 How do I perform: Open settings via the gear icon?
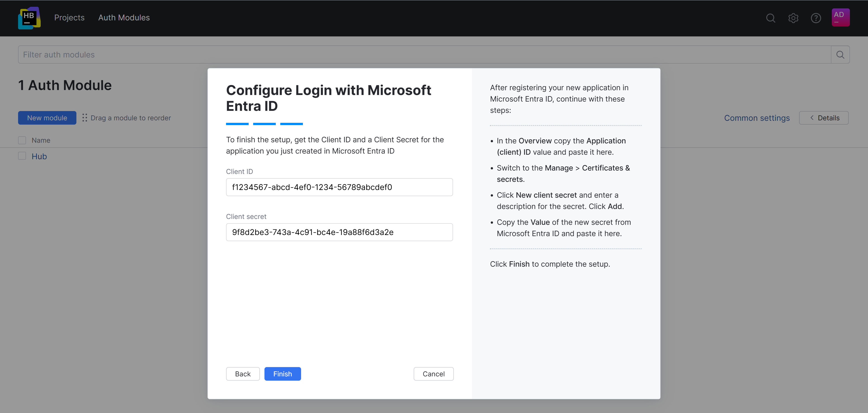(793, 18)
